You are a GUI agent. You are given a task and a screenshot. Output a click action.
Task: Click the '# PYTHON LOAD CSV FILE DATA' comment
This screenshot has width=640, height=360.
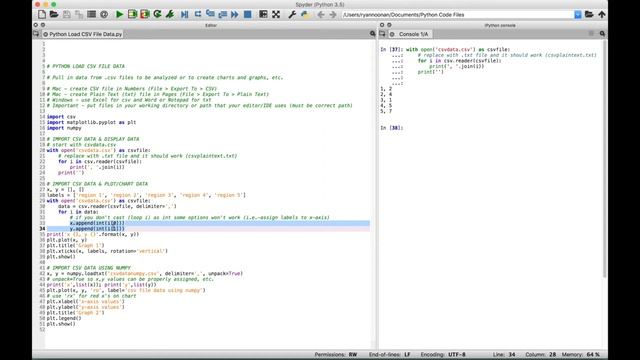(x=86, y=66)
